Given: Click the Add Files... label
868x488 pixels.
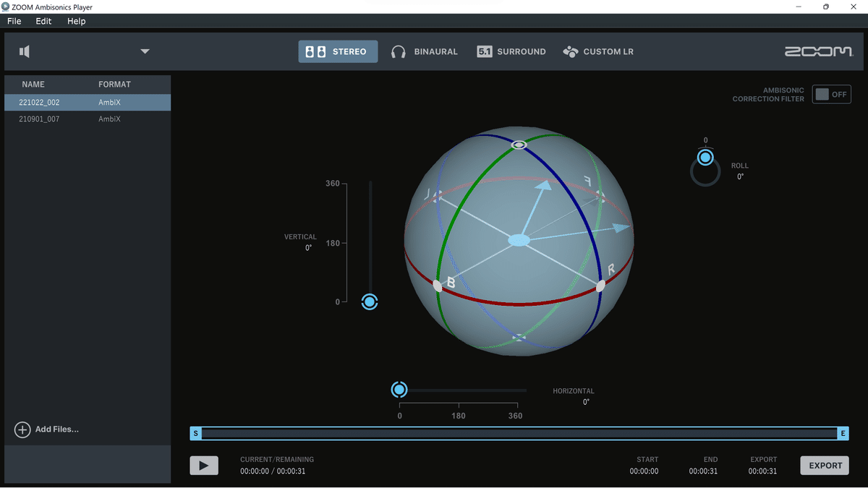Looking at the screenshot, I should tap(57, 429).
